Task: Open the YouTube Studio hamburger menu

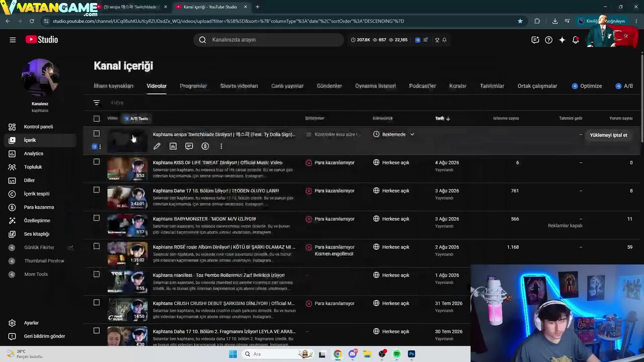Action: (x=13, y=40)
